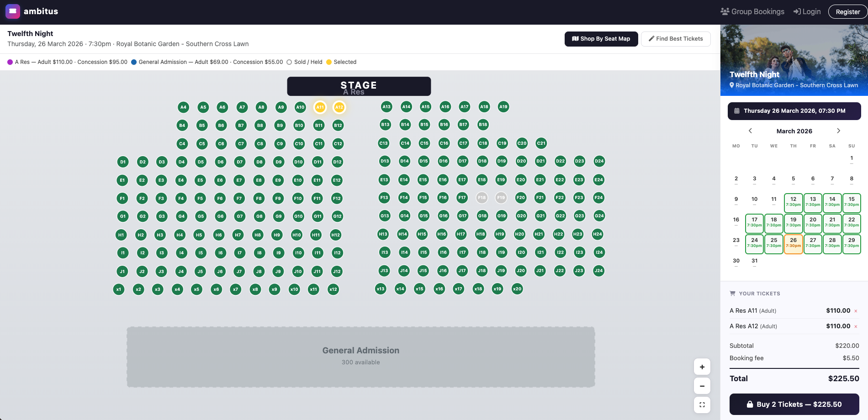Select seat H13
The height and width of the screenshot is (420, 868).
[383, 234]
